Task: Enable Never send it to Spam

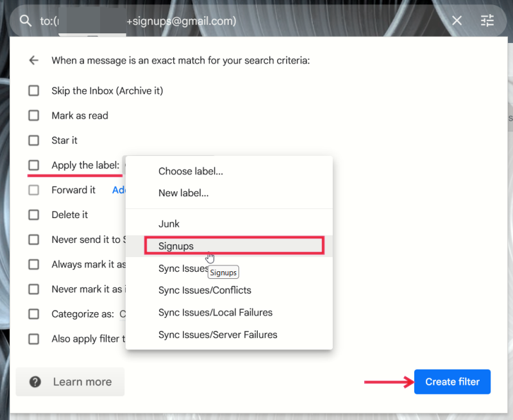Action: click(x=33, y=239)
